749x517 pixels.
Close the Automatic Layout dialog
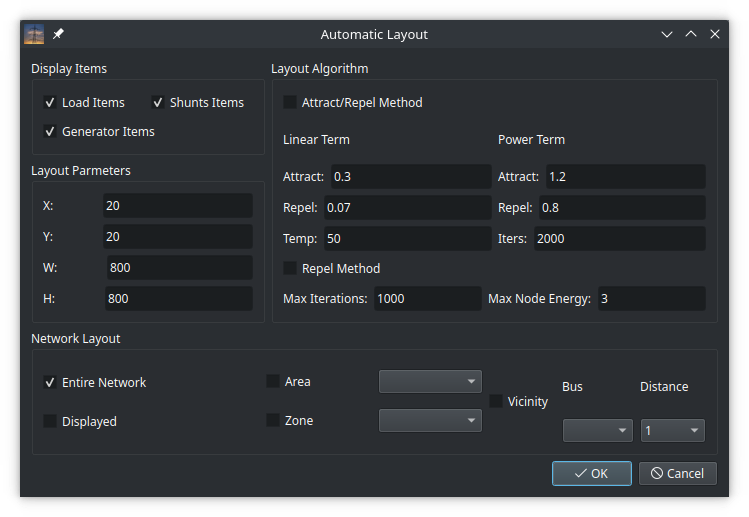(x=715, y=34)
